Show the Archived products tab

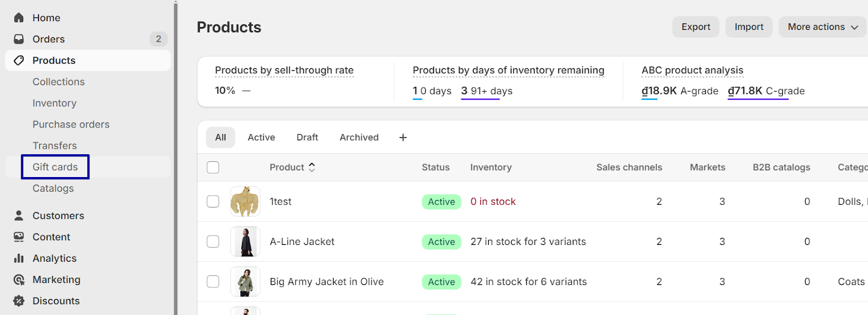point(359,137)
